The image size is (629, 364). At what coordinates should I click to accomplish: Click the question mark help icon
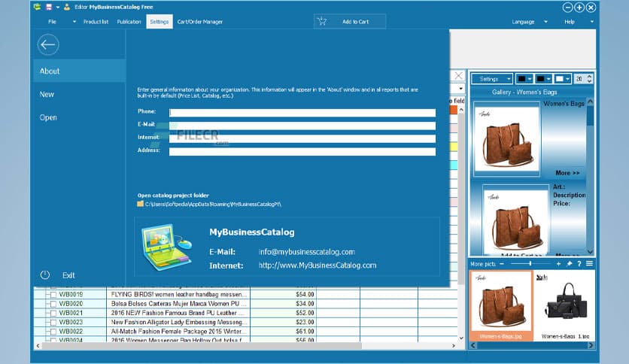(579, 264)
